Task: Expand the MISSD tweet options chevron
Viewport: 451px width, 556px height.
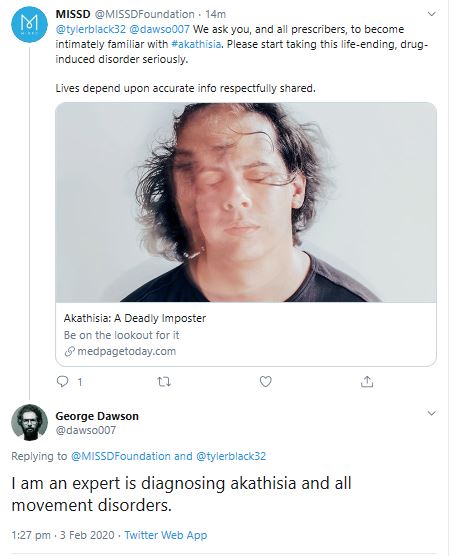Action: pos(431,14)
